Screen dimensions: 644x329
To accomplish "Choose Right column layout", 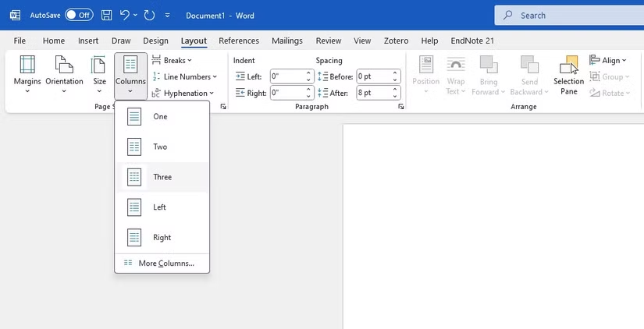I will (162, 238).
